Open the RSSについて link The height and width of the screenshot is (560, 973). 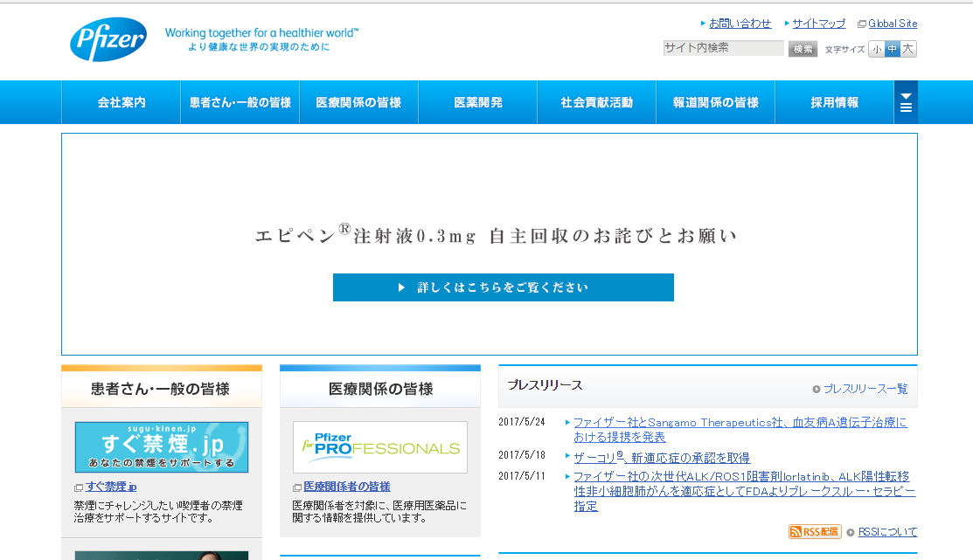coord(887,531)
